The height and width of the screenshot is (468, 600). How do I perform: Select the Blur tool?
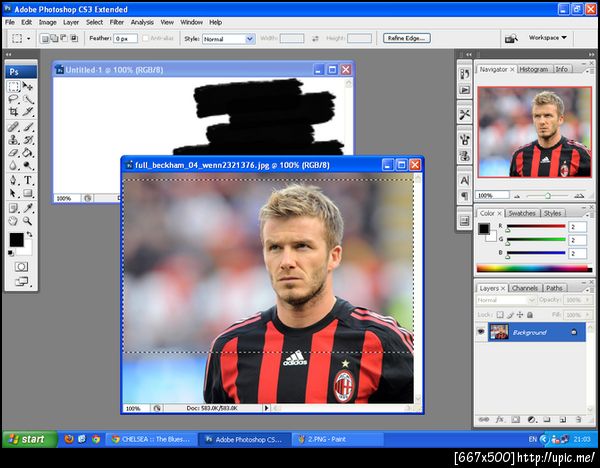tap(14, 165)
